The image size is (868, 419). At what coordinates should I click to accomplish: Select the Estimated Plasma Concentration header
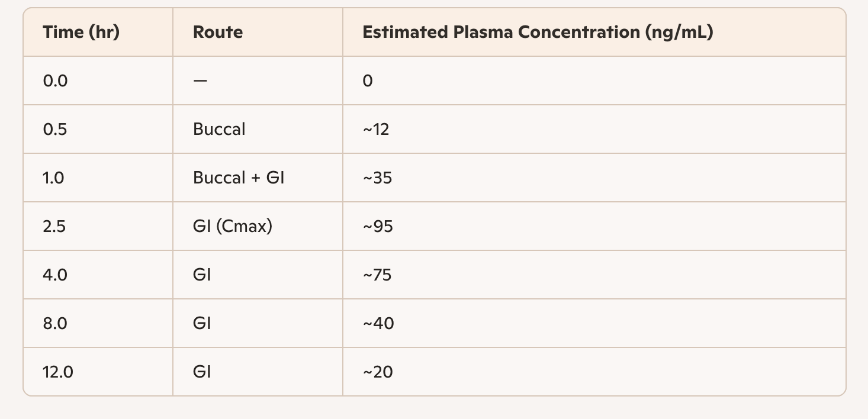coord(538,32)
